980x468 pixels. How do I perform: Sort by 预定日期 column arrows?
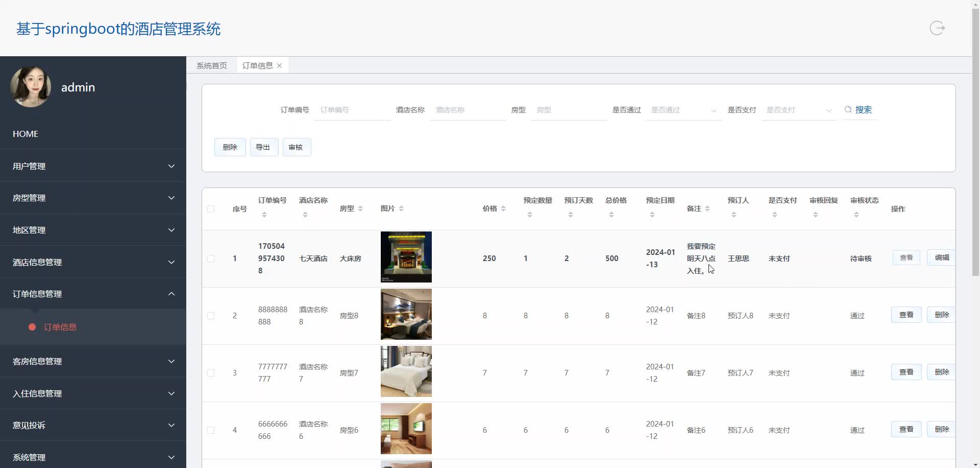pos(652,215)
